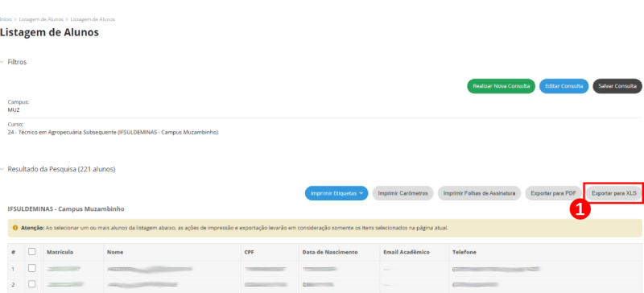Click the course text '24 - Técnico em Agropecuária Subsequente'
The width and height of the screenshot is (644, 293).
(x=113, y=132)
